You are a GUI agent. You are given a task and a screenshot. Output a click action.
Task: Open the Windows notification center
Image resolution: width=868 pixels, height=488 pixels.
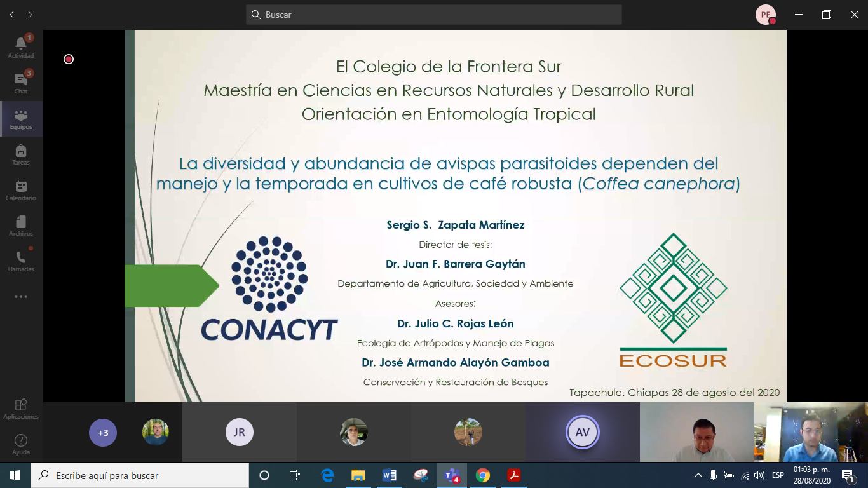pyautogui.click(x=848, y=475)
